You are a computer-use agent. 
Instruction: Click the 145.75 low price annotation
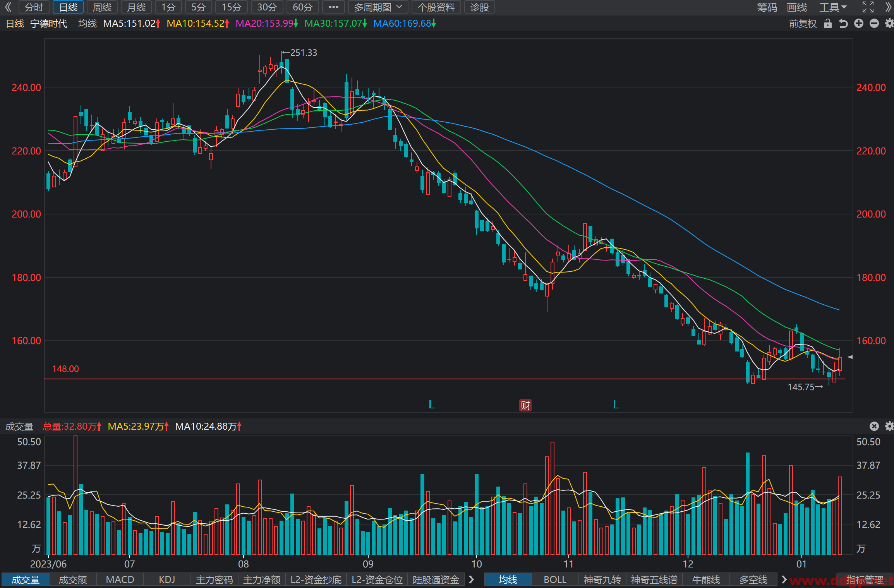click(805, 387)
